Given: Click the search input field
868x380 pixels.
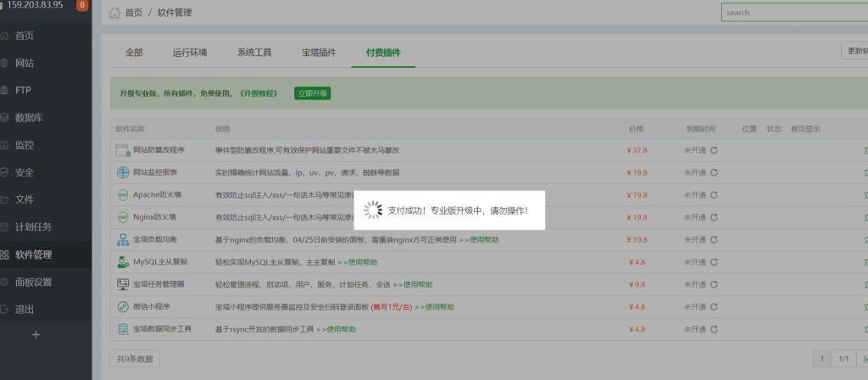Looking at the screenshot, I should (793, 13).
